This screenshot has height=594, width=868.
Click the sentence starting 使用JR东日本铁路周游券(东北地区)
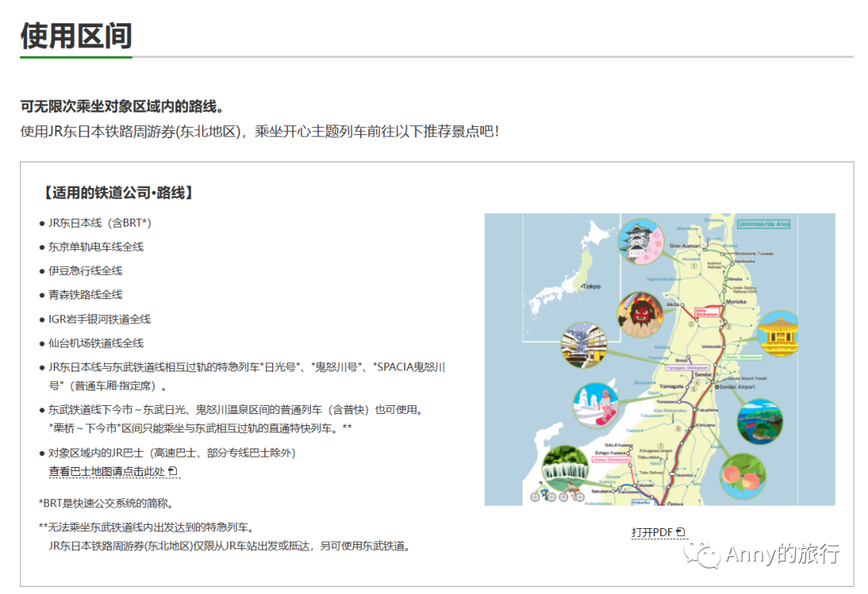point(260,131)
